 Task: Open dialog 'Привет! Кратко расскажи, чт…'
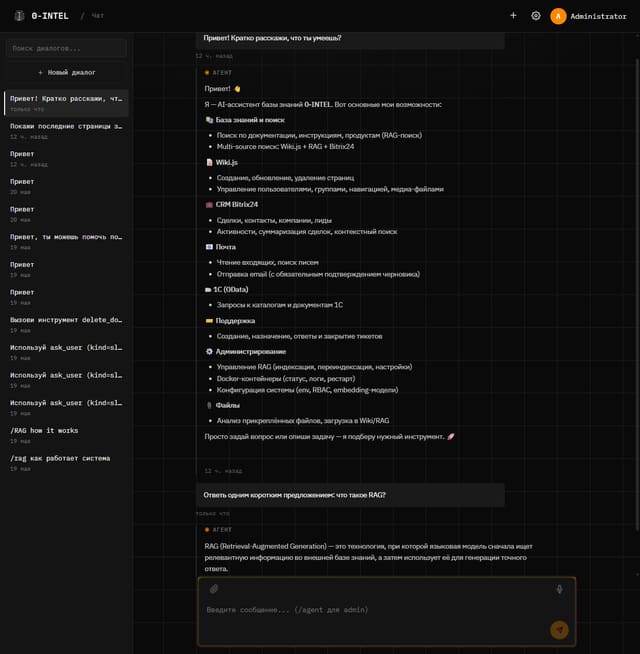pos(66,103)
